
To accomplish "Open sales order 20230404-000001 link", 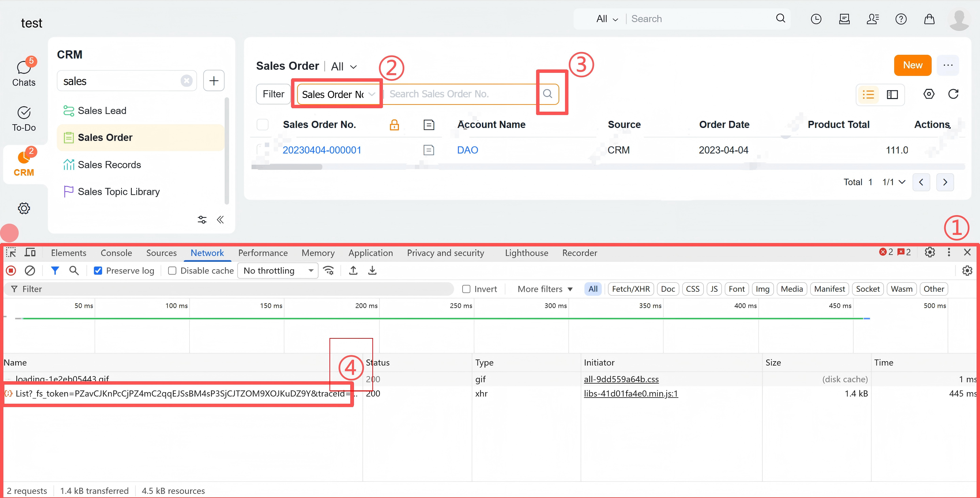I will pos(321,150).
